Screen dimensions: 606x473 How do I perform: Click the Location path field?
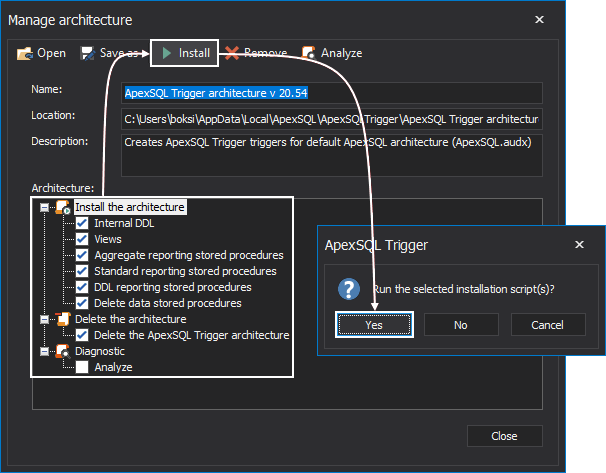[332, 119]
